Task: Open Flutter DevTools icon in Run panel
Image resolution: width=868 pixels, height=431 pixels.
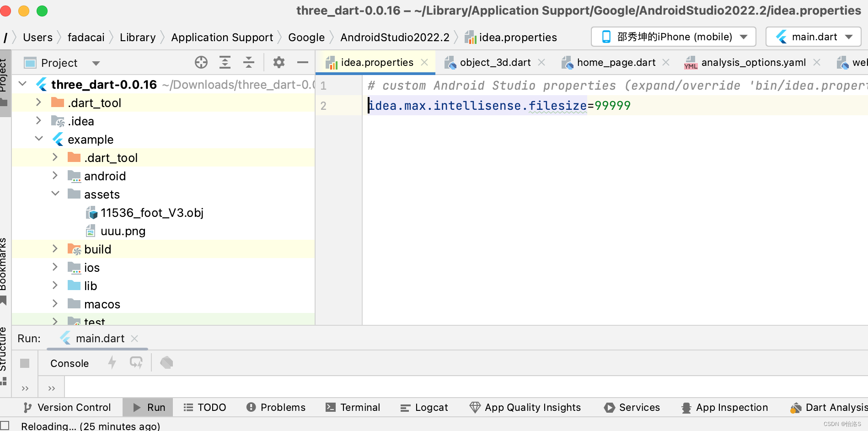Action: tap(166, 363)
